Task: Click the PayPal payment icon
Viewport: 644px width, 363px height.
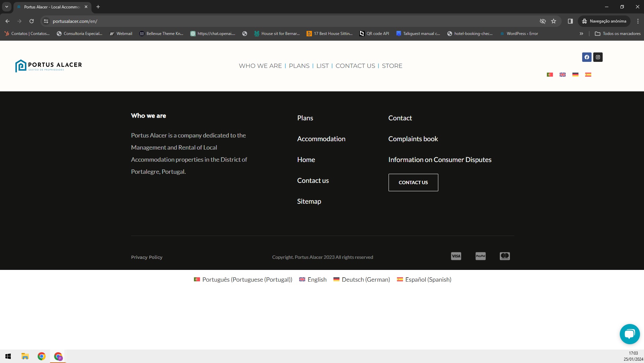Action: pyautogui.click(x=481, y=256)
